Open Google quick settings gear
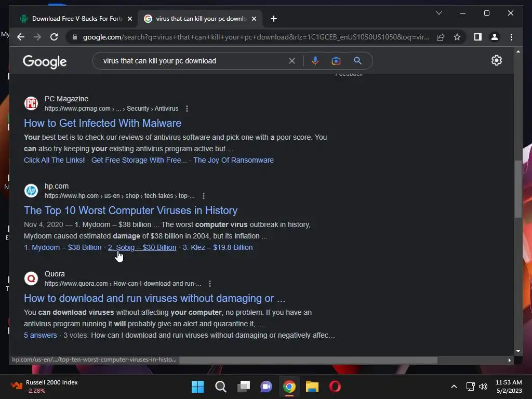Screen dimensions: 532x399 coord(496,60)
